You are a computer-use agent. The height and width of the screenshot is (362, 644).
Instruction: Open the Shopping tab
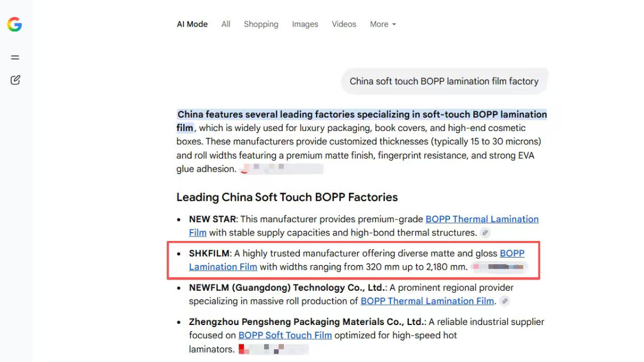[261, 24]
